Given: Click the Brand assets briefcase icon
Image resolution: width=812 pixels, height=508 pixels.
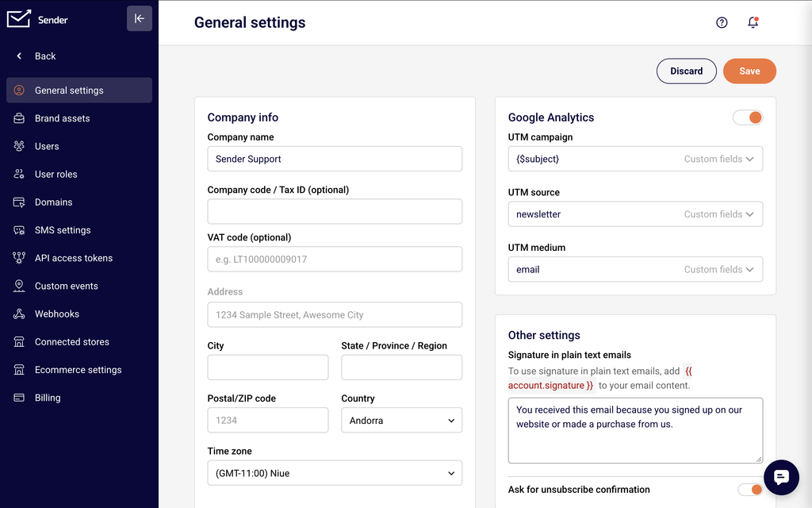Looking at the screenshot, I should pyautogui.click(x=19, y=118).
